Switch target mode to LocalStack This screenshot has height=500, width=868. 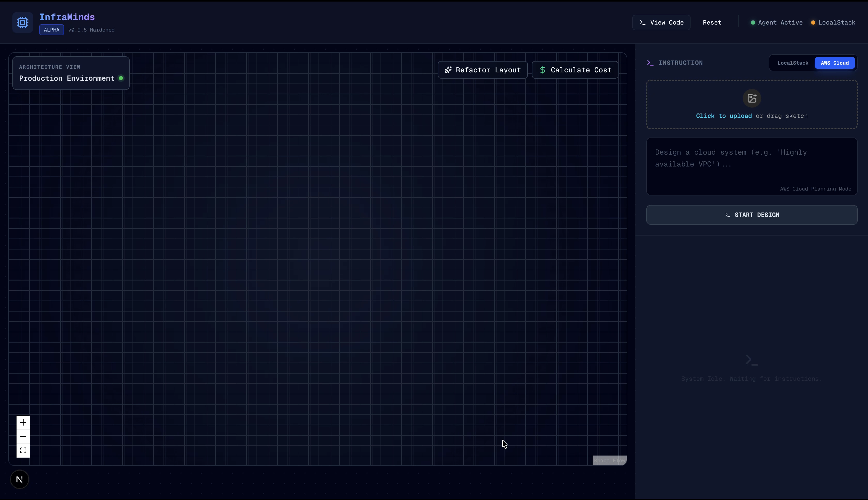point(793,63)
